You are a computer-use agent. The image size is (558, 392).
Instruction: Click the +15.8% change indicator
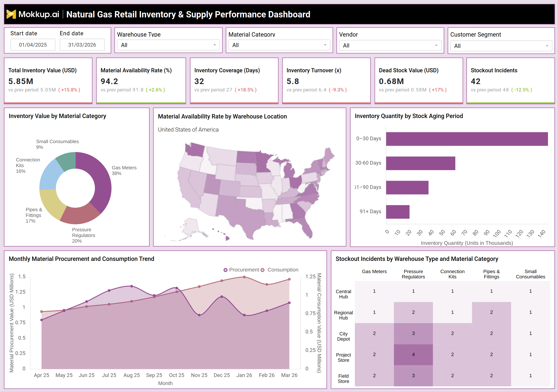69,90
